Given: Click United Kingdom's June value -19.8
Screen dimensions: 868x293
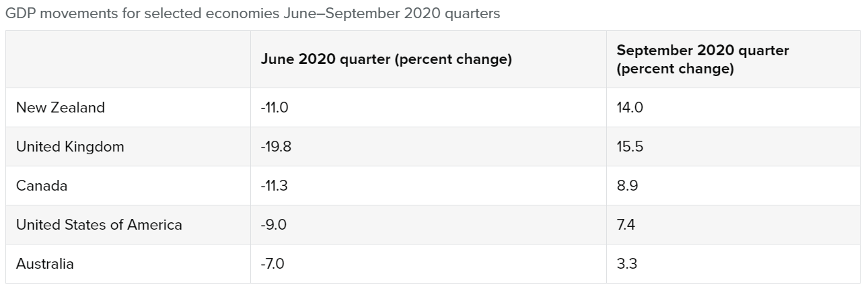Looking at the screenshot, I should [x=275, y=147].
